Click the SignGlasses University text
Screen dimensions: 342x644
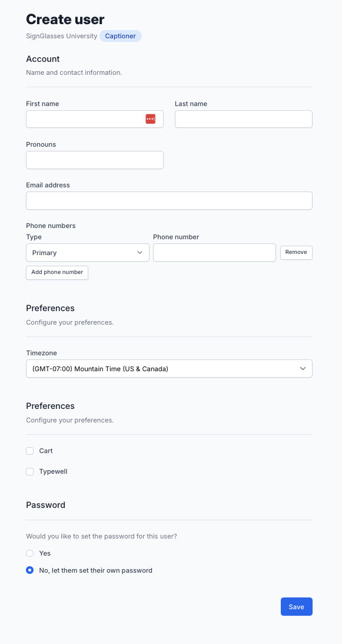(x=62, y=36)
